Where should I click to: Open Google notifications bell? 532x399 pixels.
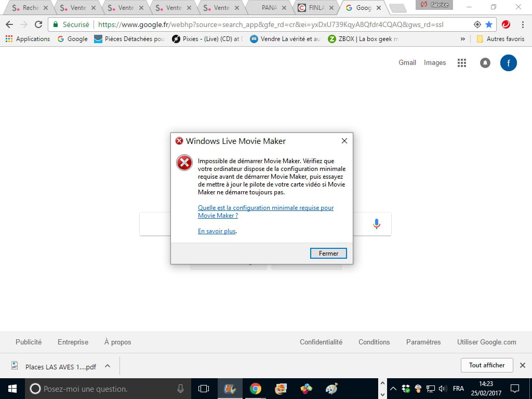[x=485, y=63]
